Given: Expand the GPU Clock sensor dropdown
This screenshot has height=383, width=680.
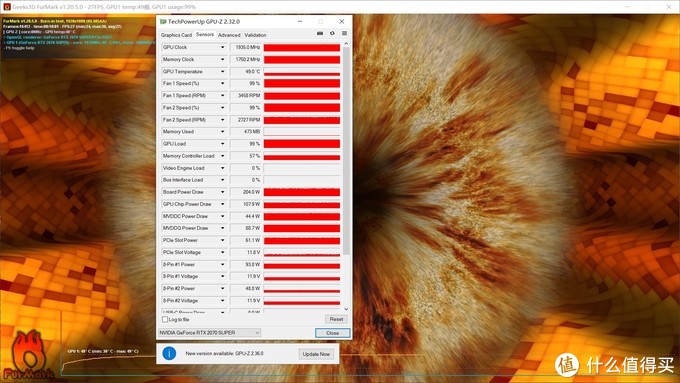Looking at the screenshot, I should (x=222, y=47).
